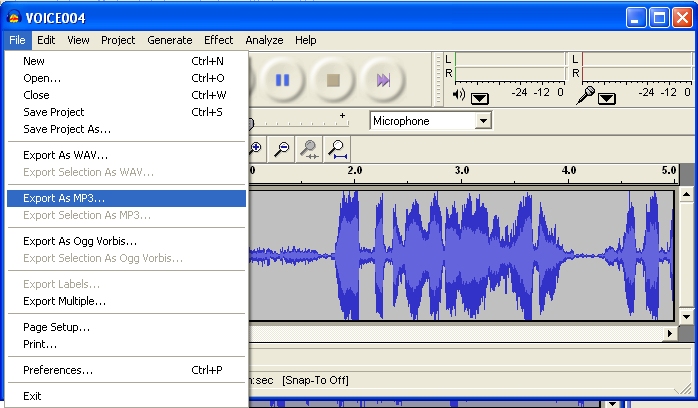Click the vertical scrollbar down arrow
This screenshot has height=408, width=698.
pyautogui.click(x=688, y=315)
